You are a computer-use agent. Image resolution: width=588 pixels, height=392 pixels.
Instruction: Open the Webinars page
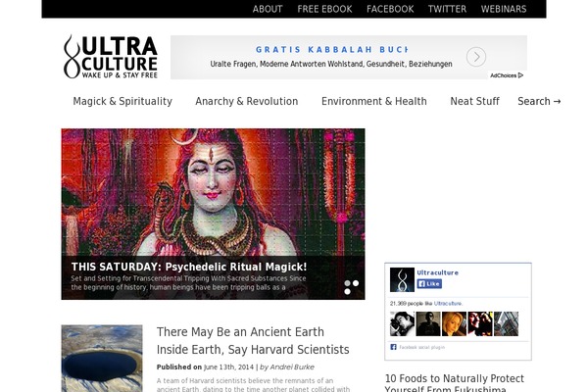(x=504, y=9)
